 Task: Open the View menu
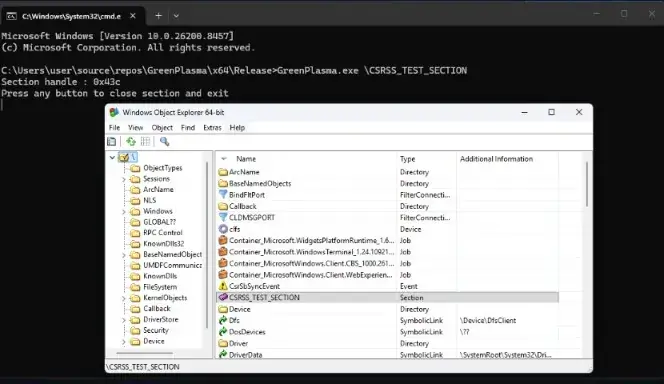pyautogui.click(x=136, y=127)
